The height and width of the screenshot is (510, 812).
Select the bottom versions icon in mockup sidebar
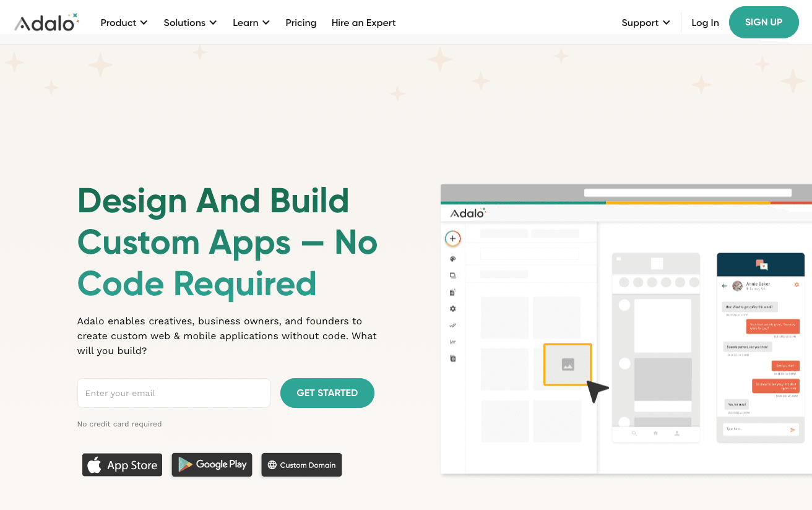tap(453, 358)
